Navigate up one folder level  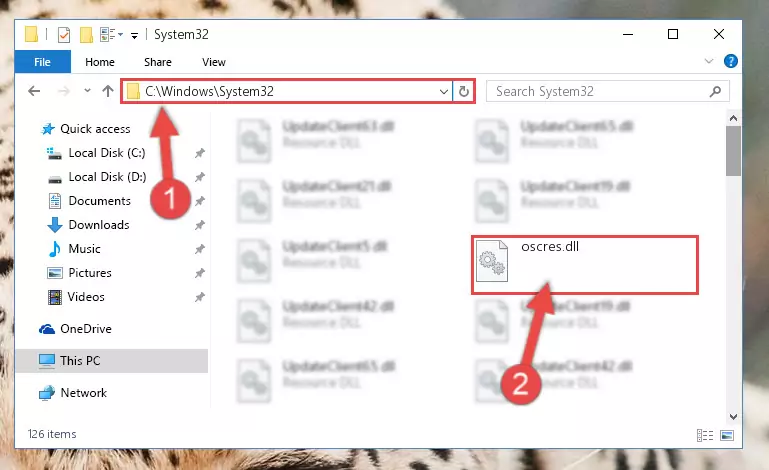pos(108,91)
